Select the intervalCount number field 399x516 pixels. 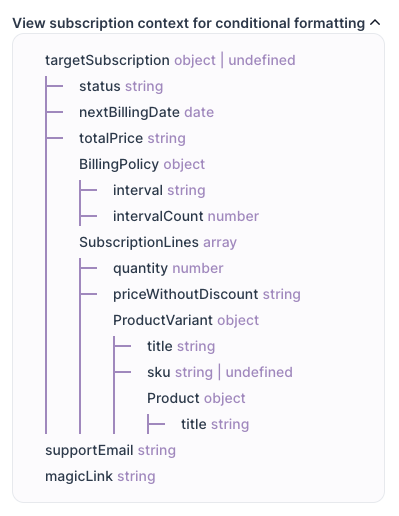click(186, 216)
